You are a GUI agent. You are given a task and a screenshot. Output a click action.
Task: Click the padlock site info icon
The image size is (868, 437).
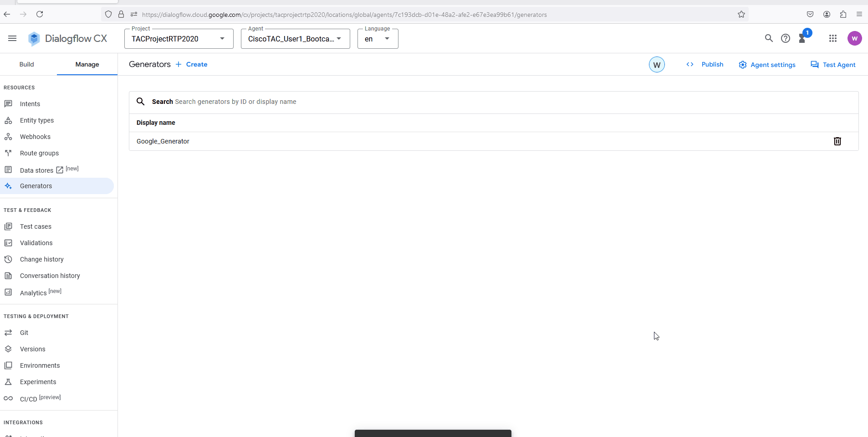[x=121, y=14]
